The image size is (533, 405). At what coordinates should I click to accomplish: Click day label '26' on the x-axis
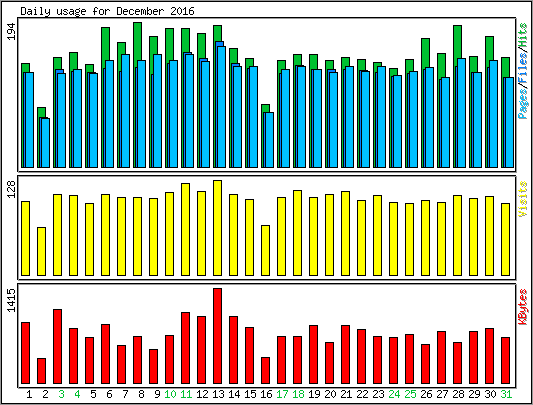426,394
